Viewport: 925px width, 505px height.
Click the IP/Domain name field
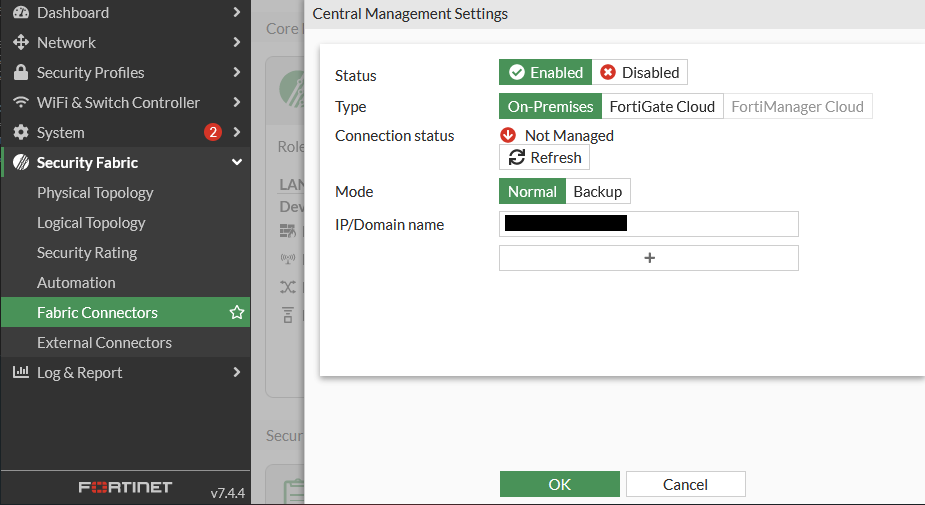click(x=710, y=224)
